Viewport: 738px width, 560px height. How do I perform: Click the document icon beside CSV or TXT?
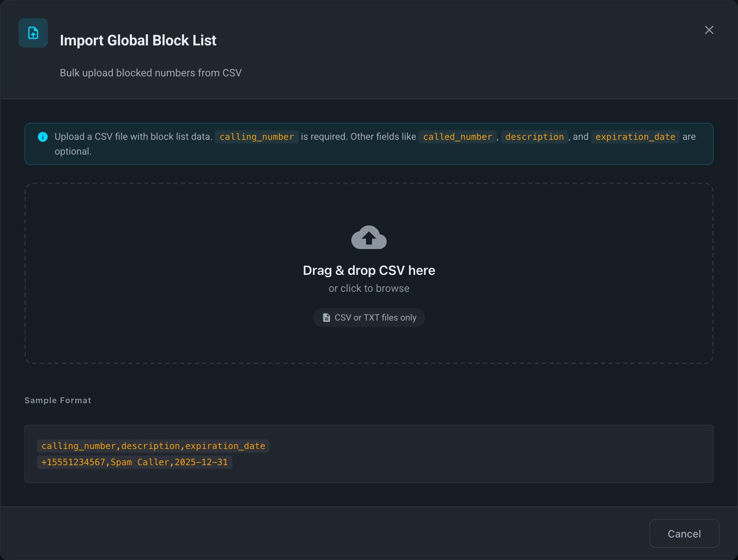327,318
